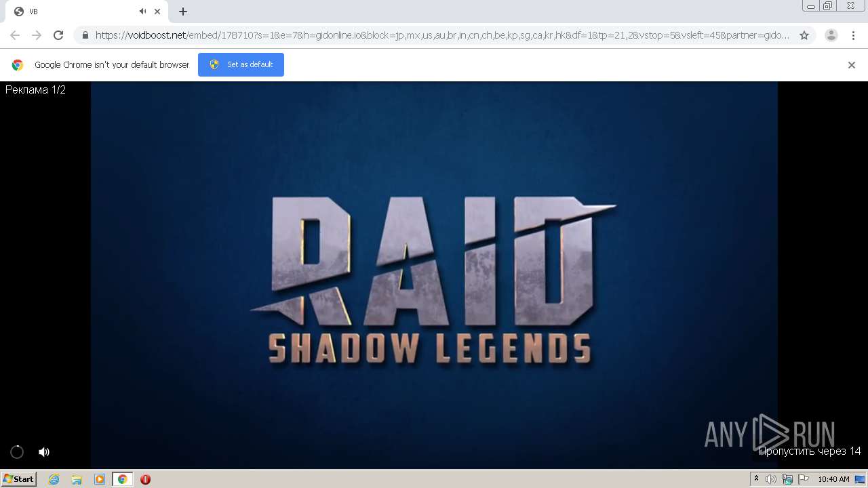The width and height of the screenshot is (868, 488).
Task: Open the Windows Start menu
Action: 19,479
